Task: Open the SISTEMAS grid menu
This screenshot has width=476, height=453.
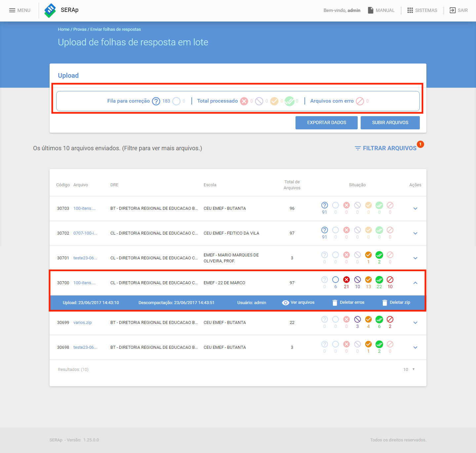Action: [422, 10]
